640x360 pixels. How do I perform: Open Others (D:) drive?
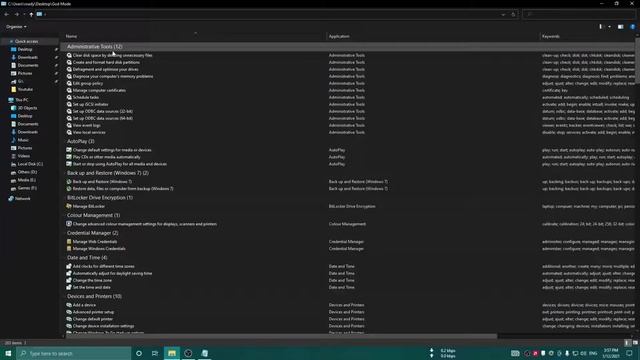(27, 172)
